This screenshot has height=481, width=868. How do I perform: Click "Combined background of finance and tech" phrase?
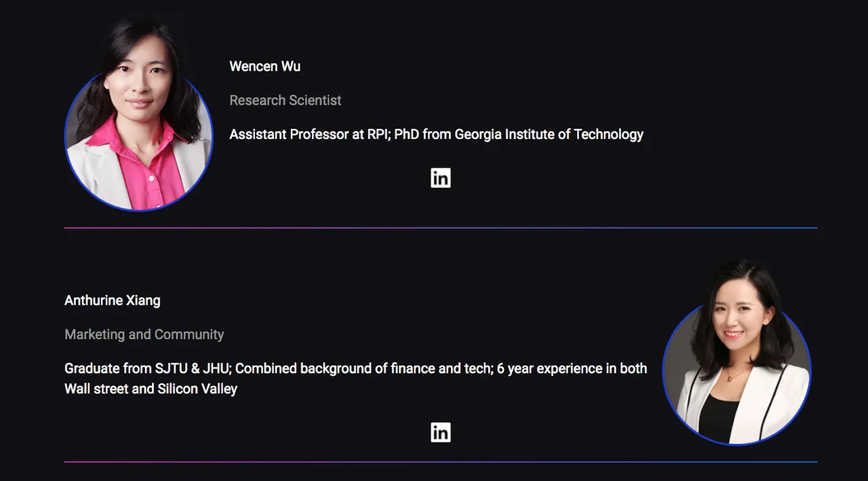(363, 368)
